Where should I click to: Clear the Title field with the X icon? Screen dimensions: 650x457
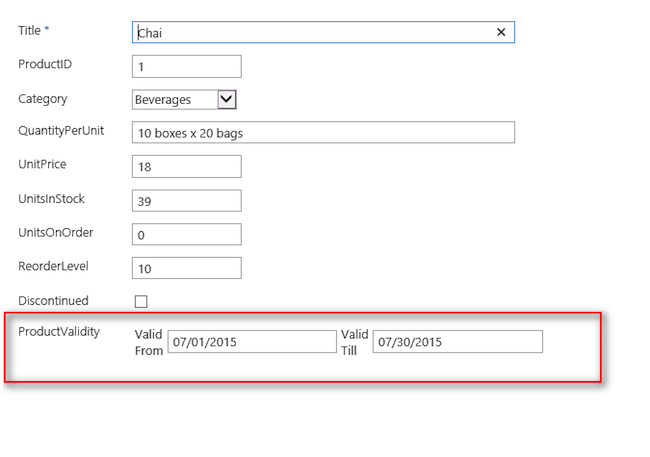(501, 32)
